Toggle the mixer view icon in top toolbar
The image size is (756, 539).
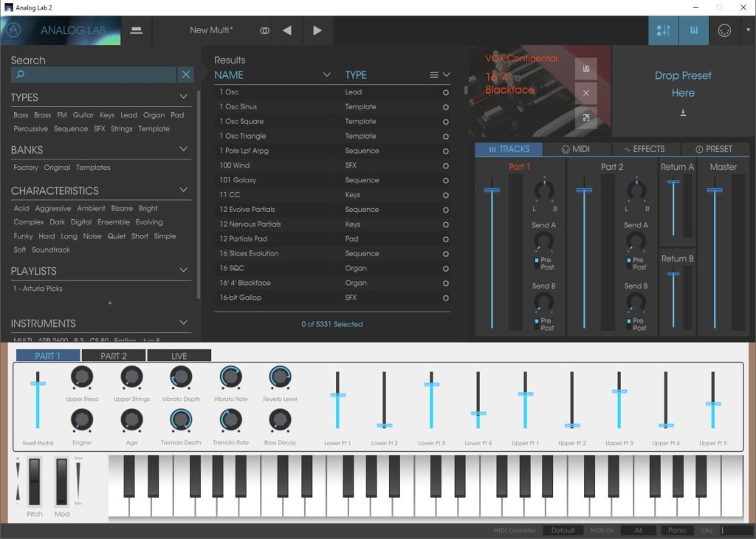tap(664, 31)
